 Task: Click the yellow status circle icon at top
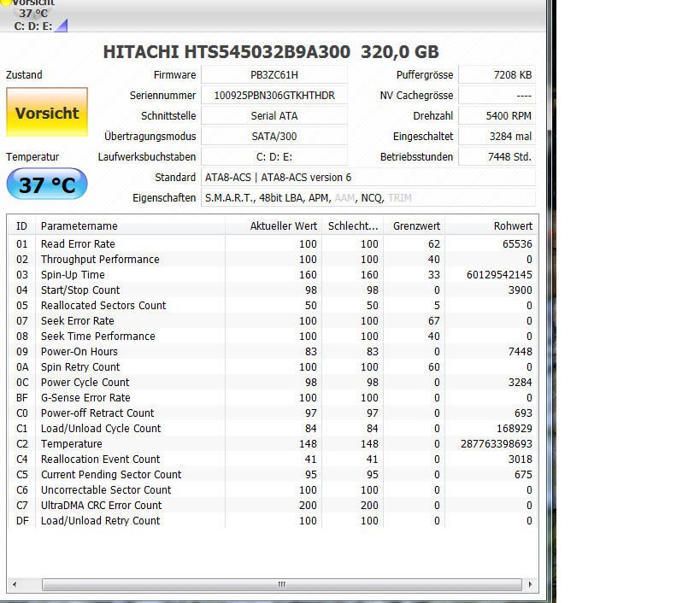click(x=5, y=3)
